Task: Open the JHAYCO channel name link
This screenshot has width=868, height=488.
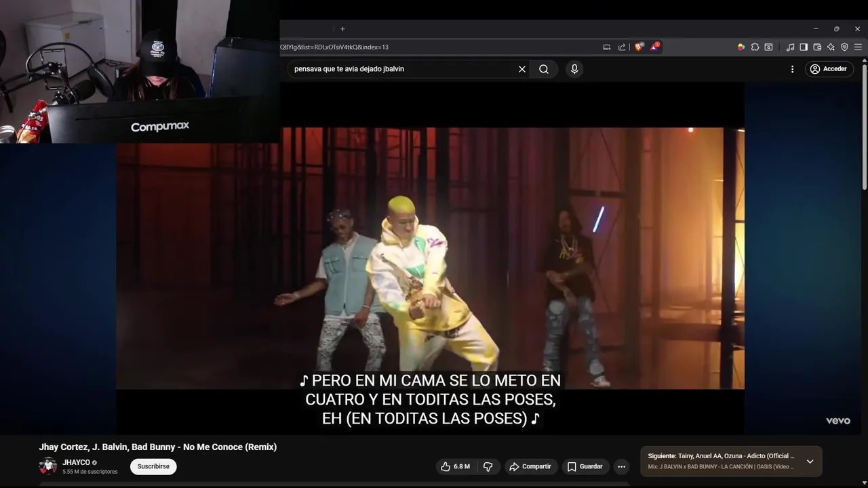Action: click(x=76, y=462)
